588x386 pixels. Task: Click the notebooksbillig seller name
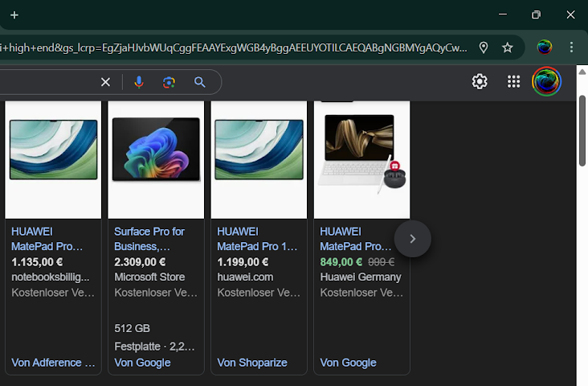pyautogui.click(x=51, y=277)
